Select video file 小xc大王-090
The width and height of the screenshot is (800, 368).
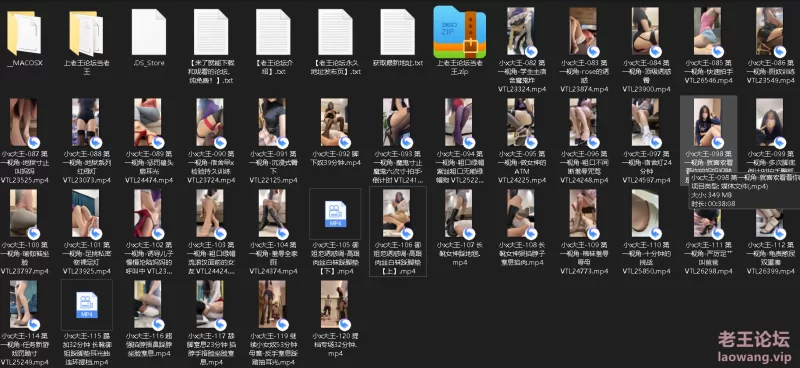[211, 123]
